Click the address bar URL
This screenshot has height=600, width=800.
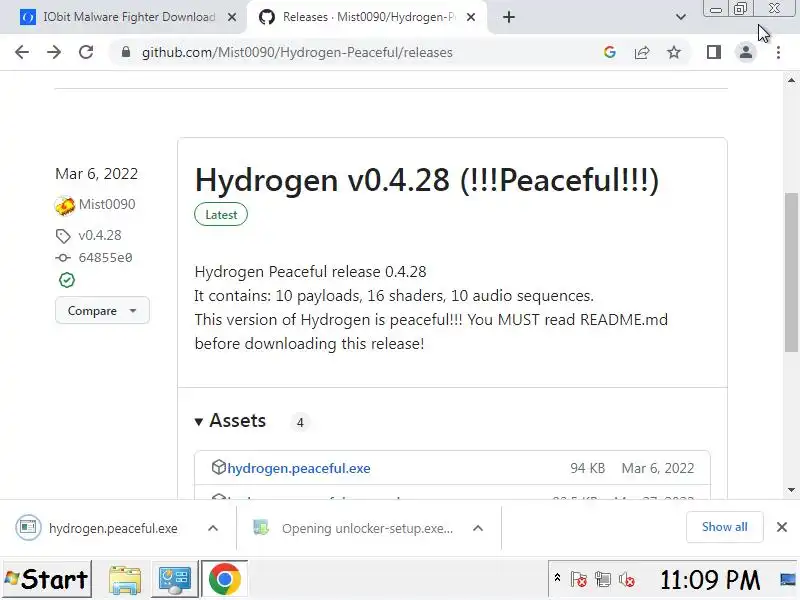297,53
